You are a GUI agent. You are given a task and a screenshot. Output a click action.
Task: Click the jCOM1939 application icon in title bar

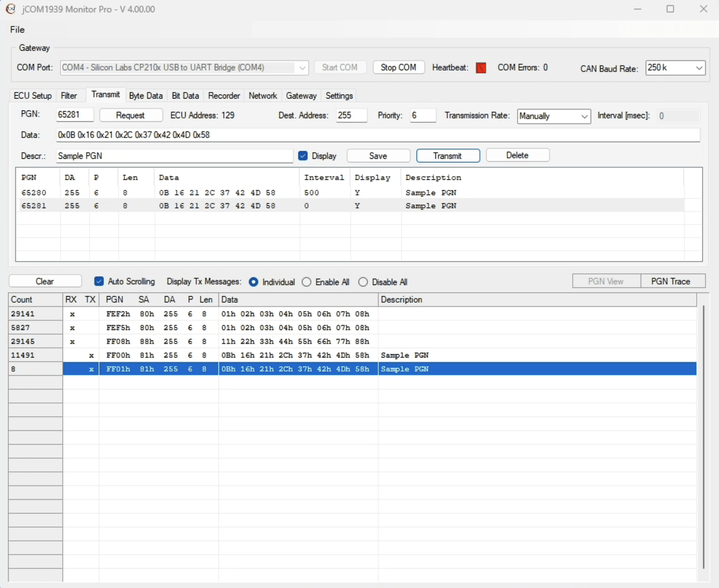tap(11, 9)
